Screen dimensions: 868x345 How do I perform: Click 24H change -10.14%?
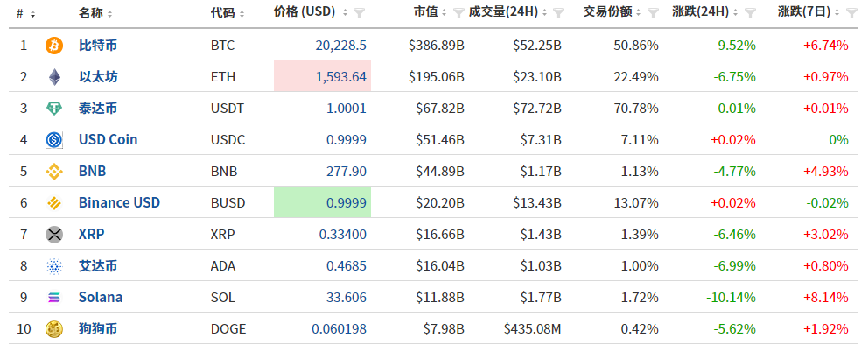coord(731,298)
